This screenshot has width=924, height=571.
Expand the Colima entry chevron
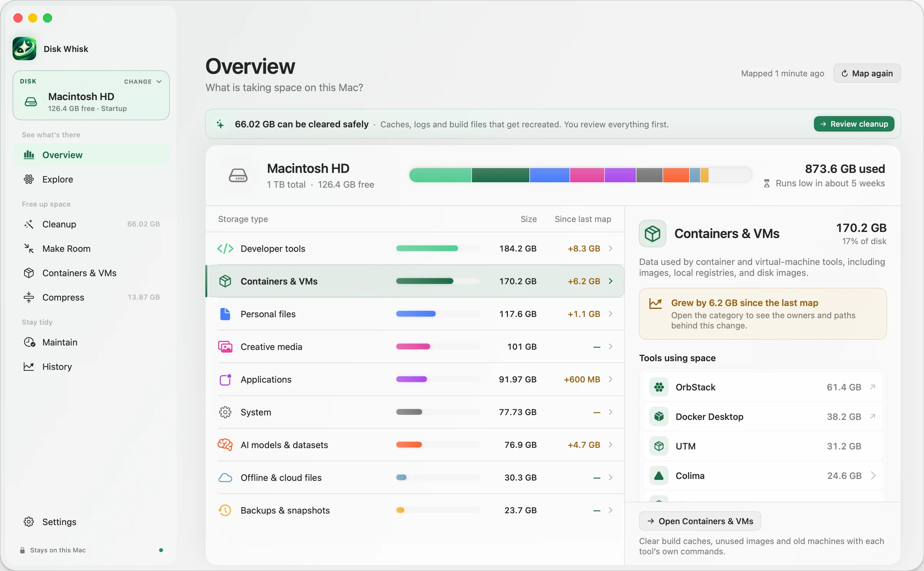click(x=873, y=476)
